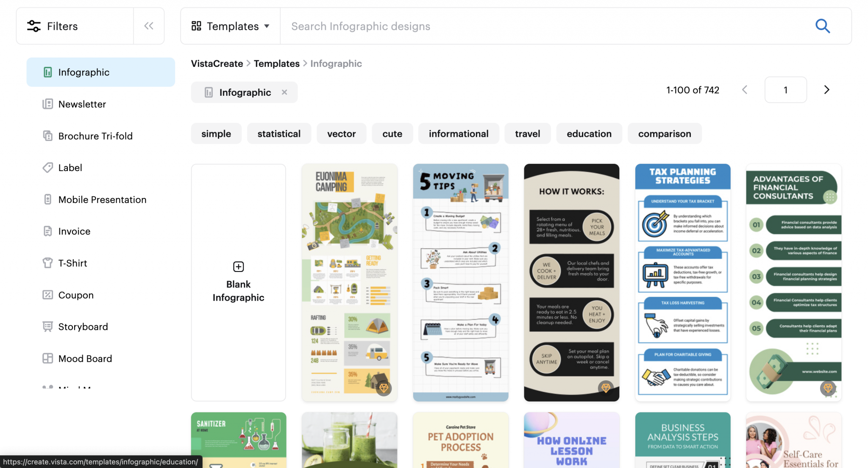The image size is (868, 468).
Task: Go to the previous results page
Action: tap(745, 90)
